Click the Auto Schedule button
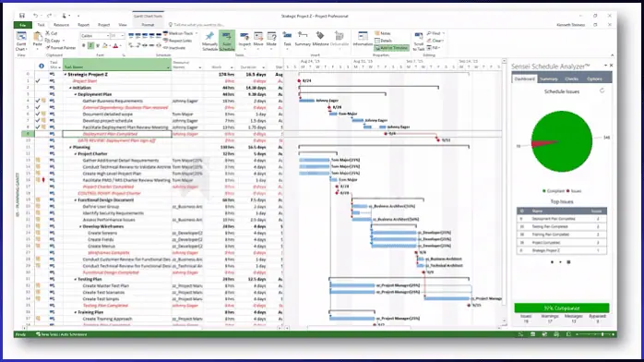The height and width of the screenshot is (362, 644). (x=227, y=41)
